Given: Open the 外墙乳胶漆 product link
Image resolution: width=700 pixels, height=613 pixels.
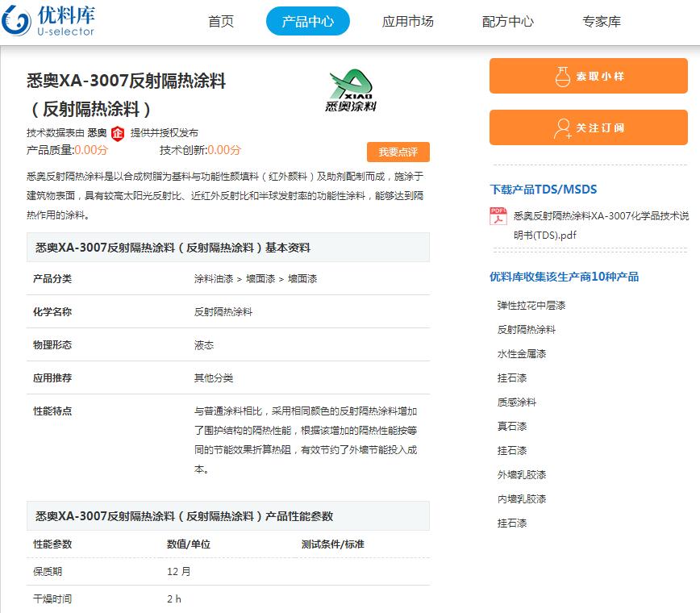Looking at the screenshot, I should [x=522, y=474].
